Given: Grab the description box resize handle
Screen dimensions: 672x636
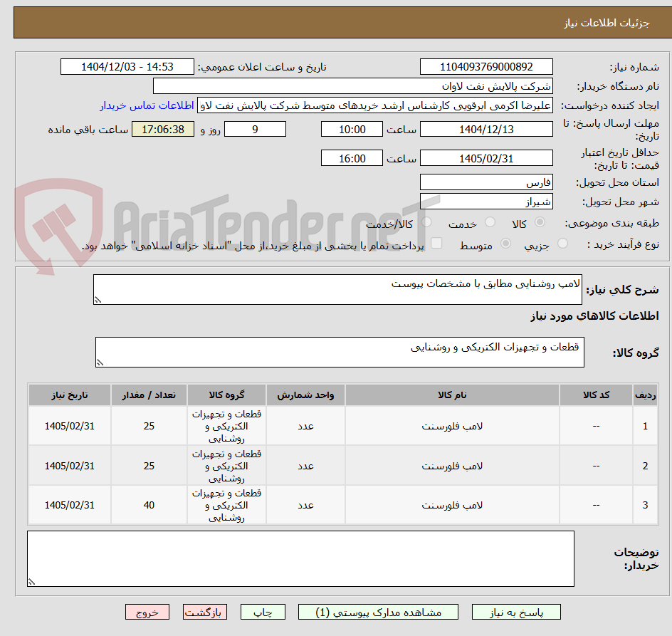Looking at the screenshot, I should (x=98, y=300).
